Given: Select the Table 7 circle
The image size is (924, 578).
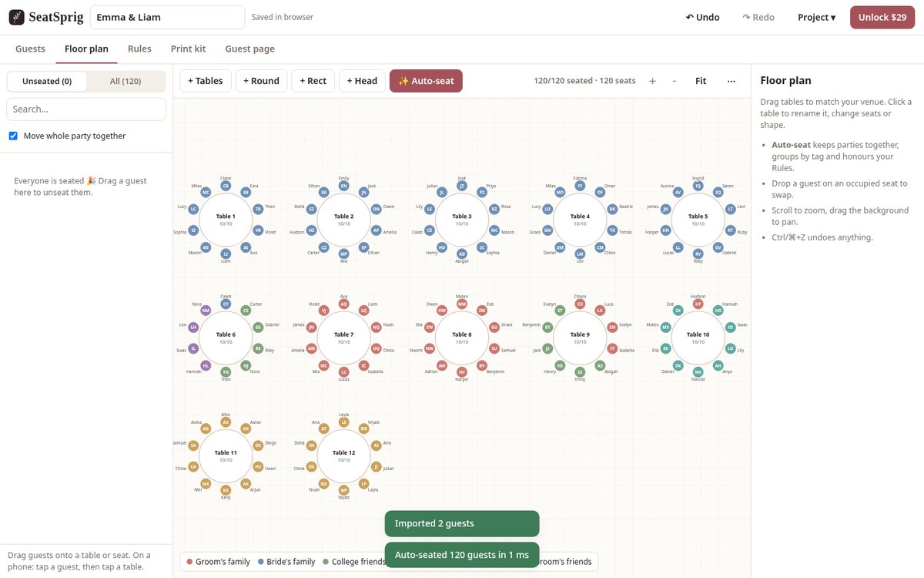Looking at the screenshot, I should tap(343, 338).
